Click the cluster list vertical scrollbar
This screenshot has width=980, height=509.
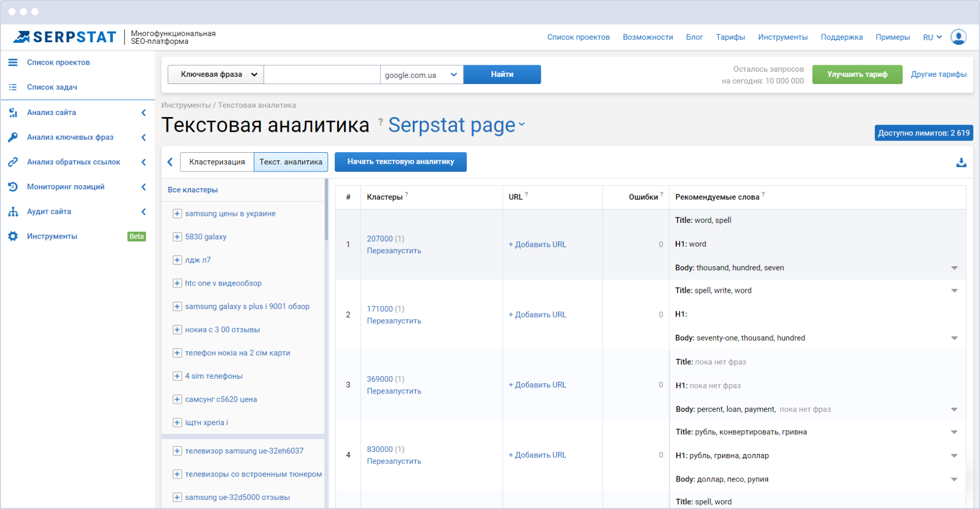tap(326, 209)
